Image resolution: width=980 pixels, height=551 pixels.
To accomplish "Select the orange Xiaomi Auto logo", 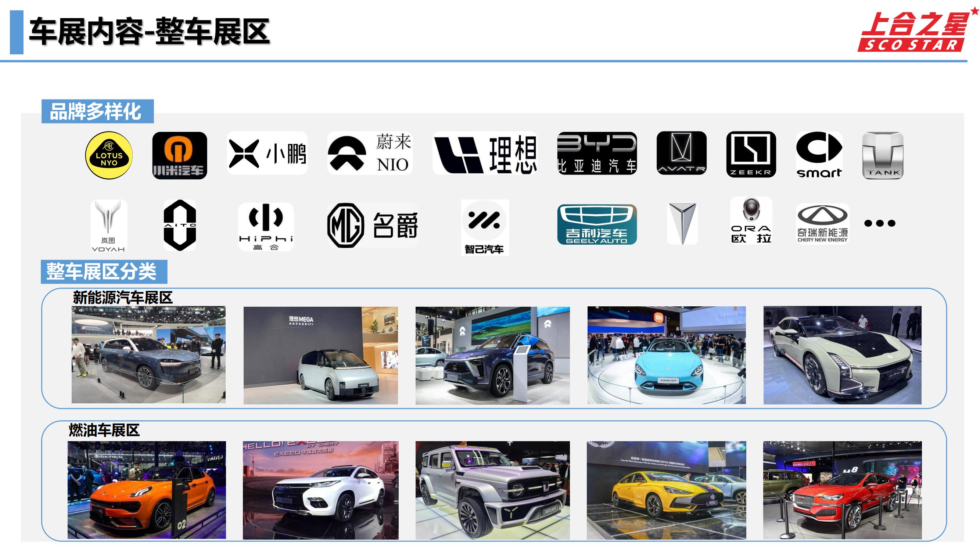I will tap(180, 155).
